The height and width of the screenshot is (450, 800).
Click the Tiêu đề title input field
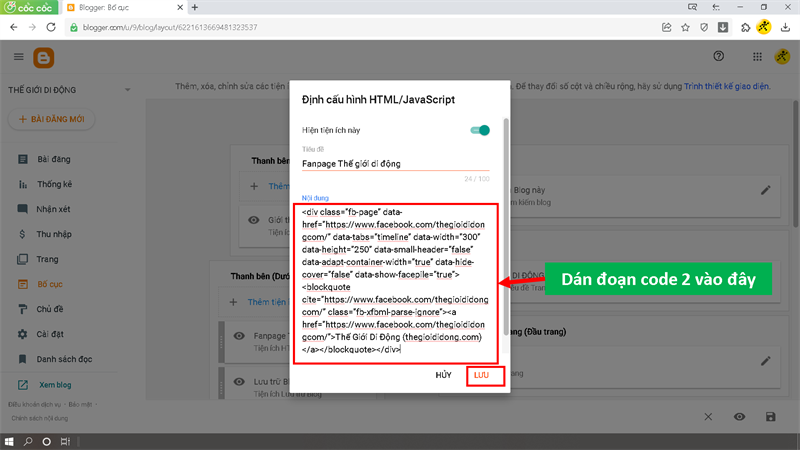click(x=395, y=164)
